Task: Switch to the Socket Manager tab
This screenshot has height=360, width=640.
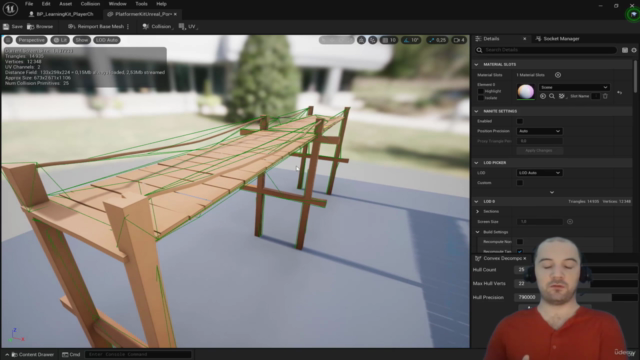Action: pos(558,39)
